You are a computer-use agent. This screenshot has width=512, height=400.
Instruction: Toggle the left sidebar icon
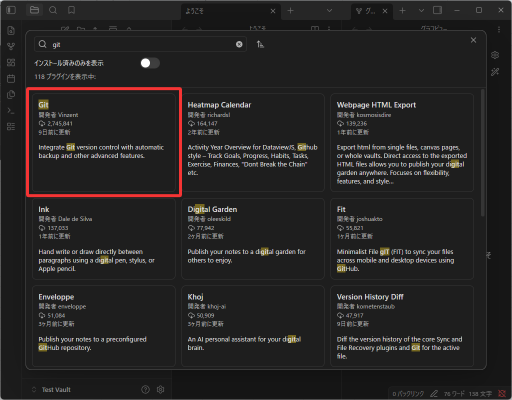tap(11, 10)
